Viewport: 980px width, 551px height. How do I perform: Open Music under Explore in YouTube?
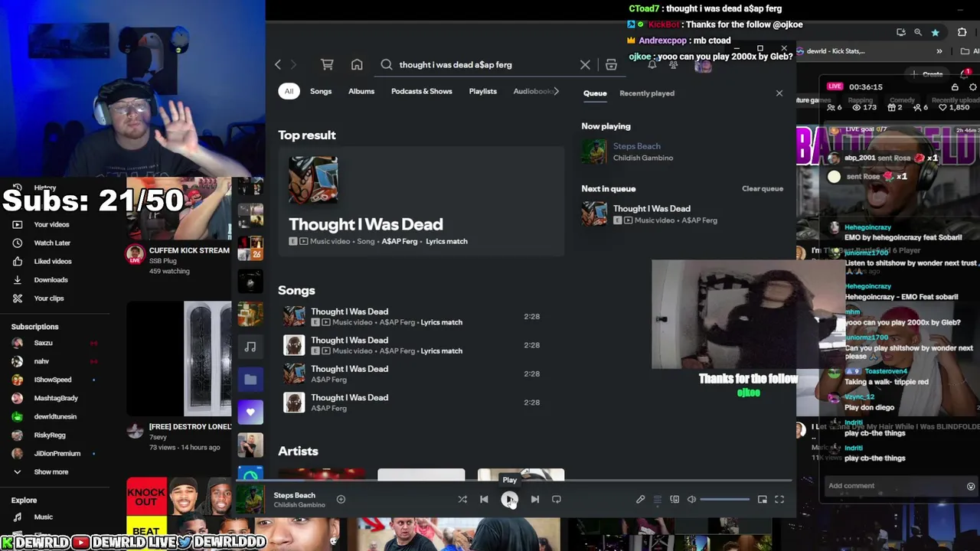pos(44,517)
